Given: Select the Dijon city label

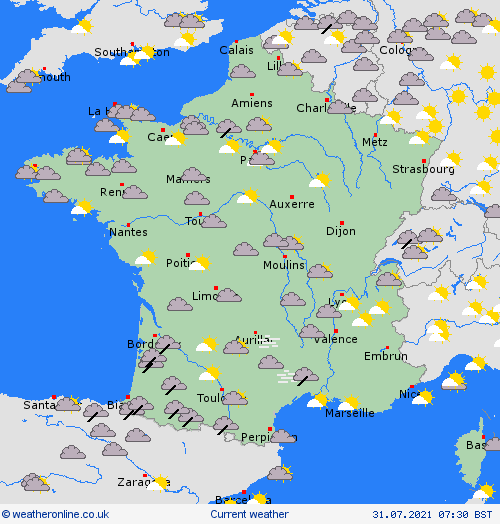Looking at the screenshot, I should coord(341,231).
